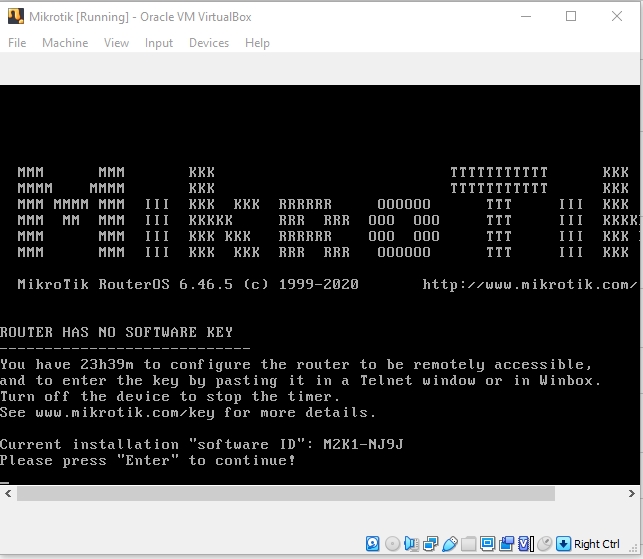Open the Input menu
The image size is (643, 559).
pyautogui.click(x=159, y=43)
